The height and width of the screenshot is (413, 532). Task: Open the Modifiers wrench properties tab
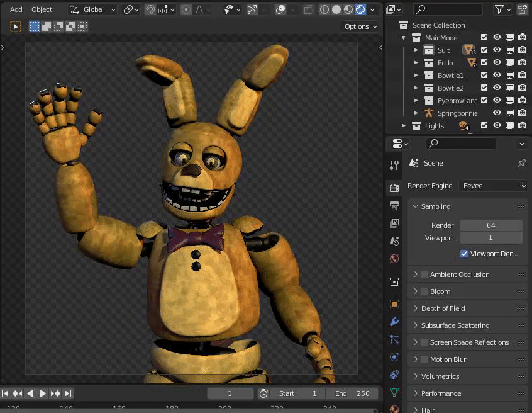(394, 322)
